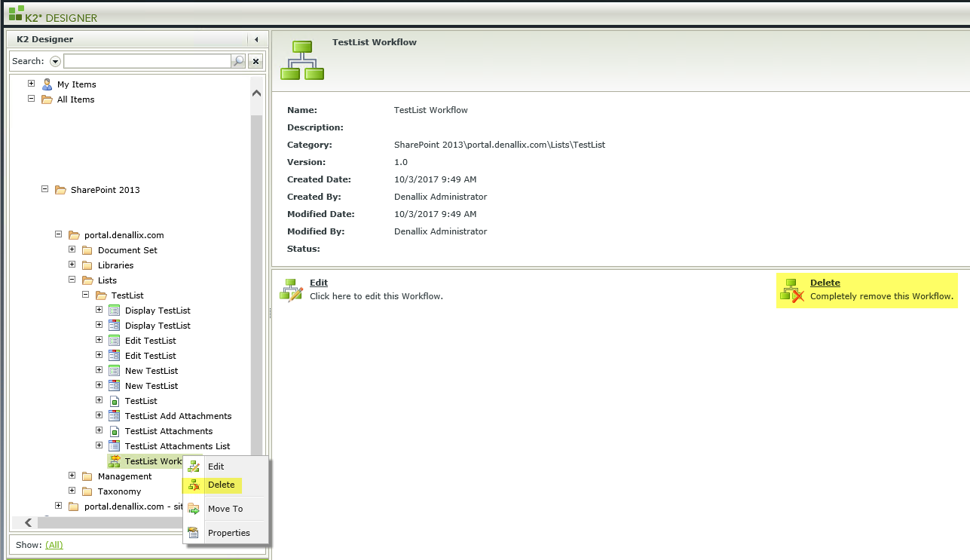Click the Delete workflow icon in the details pane
The width and height of the screenshot is (970, 560).
pos(792,290)
